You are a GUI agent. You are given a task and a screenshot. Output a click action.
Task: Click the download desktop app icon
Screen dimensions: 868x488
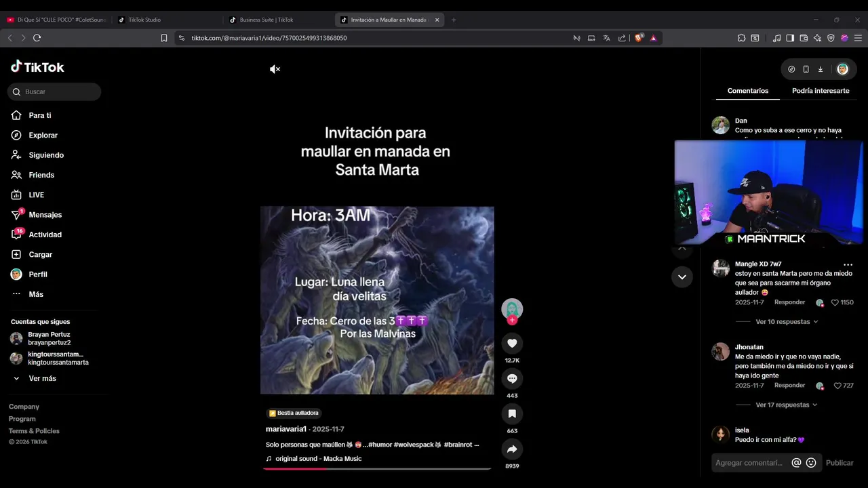(821, 69)
